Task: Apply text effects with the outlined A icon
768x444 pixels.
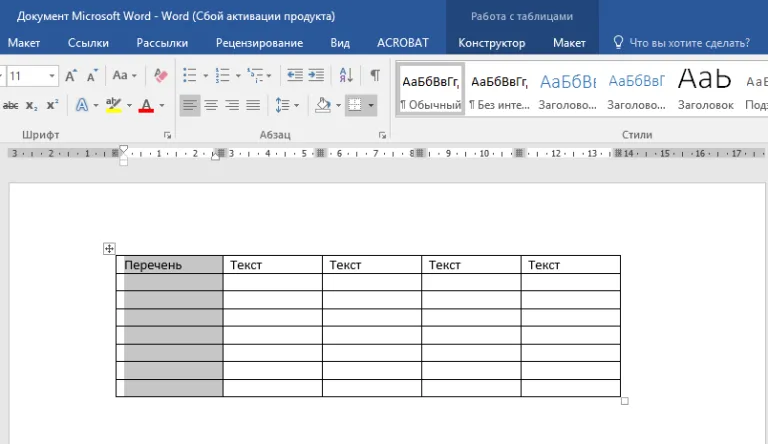Action: click(x=82, y=105)
